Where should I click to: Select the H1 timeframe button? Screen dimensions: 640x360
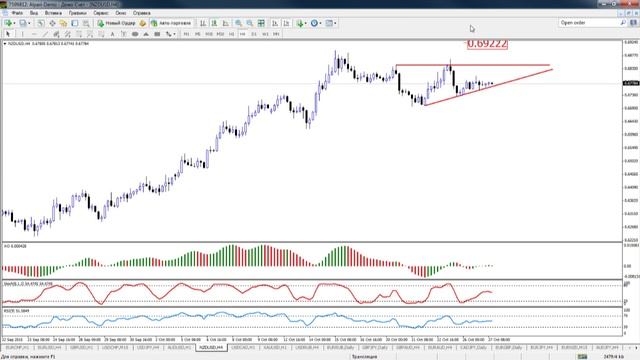[x=231, y=34]
